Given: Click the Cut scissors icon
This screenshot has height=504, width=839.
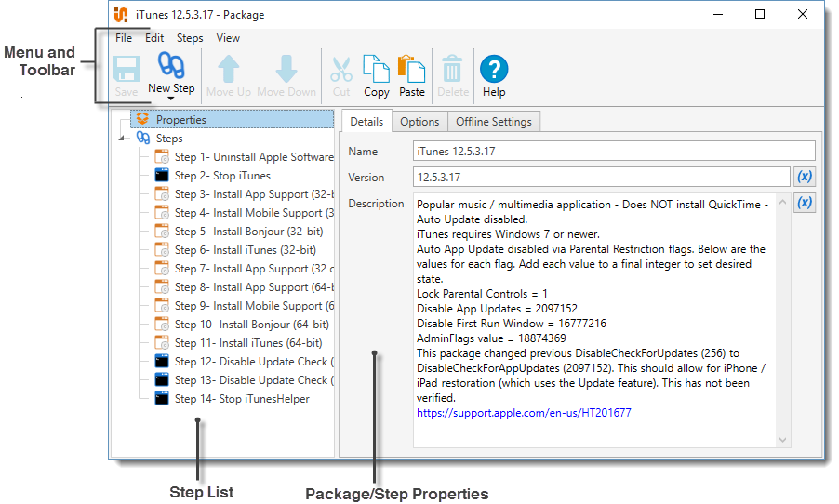Looking at the screenshot, I should point(341,69).
